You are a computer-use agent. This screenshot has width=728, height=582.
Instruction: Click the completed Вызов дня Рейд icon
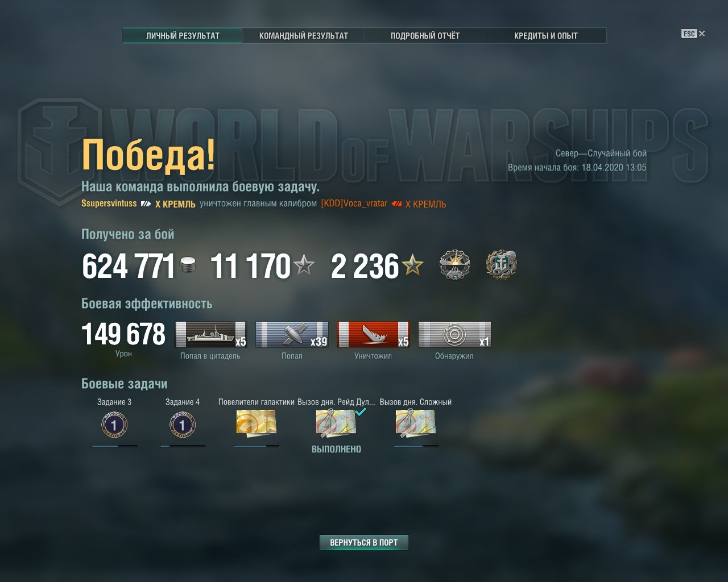[x=336, y=423]
